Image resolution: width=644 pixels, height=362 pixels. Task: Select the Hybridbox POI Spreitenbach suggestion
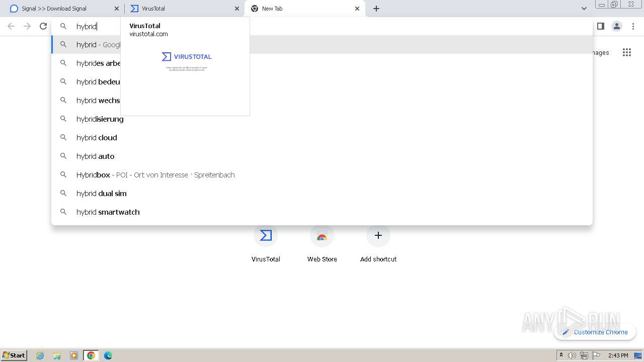click(322, 175)
